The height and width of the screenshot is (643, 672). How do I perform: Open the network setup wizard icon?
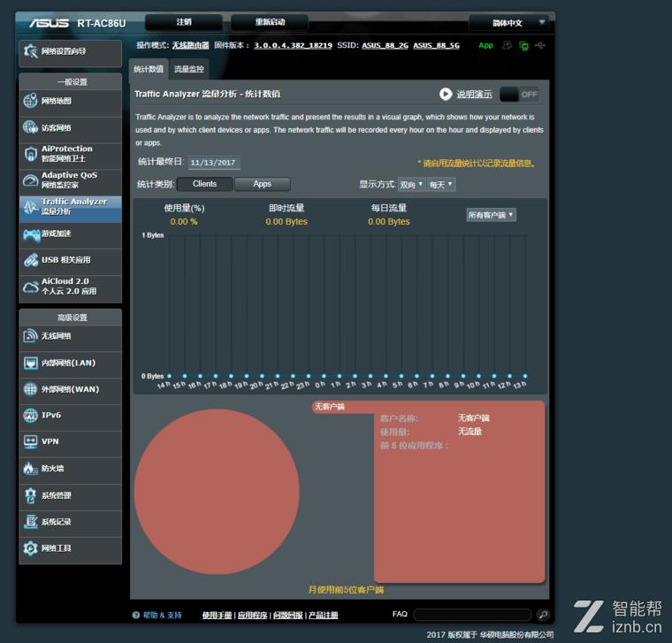30,52
